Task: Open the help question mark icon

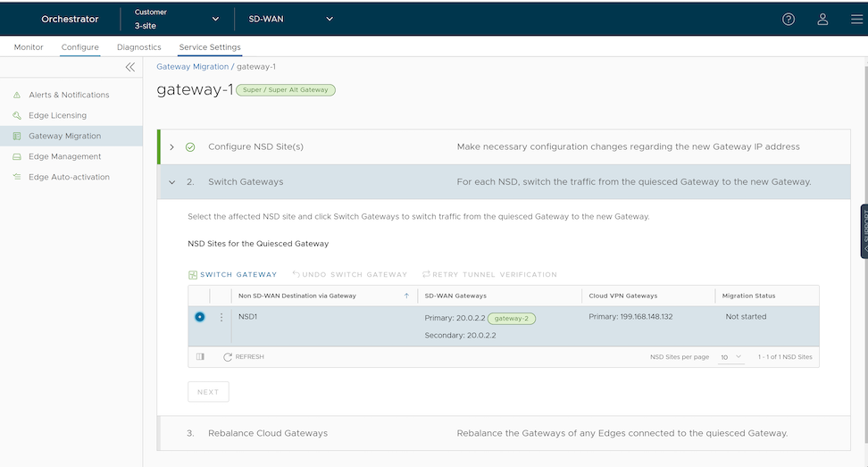Action: coord(789,19)
